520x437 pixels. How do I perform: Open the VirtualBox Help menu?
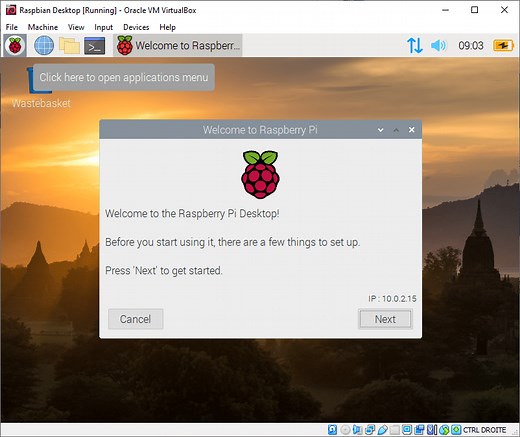[x=167, y=27]
